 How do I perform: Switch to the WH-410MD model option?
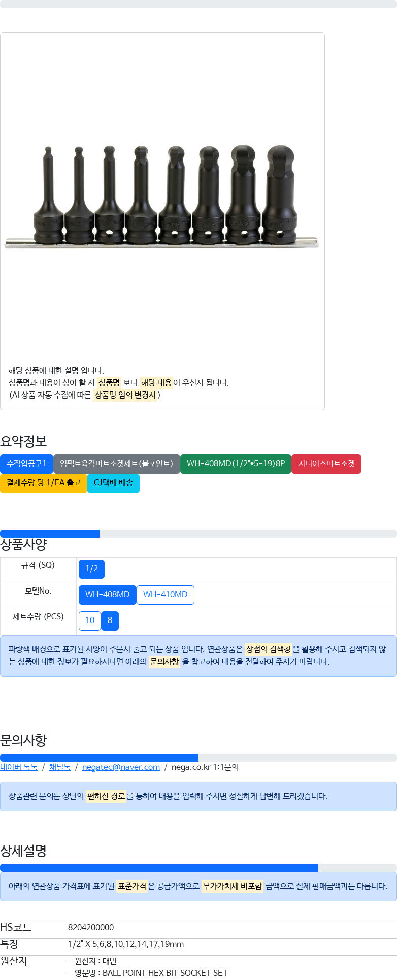[165, 595]
